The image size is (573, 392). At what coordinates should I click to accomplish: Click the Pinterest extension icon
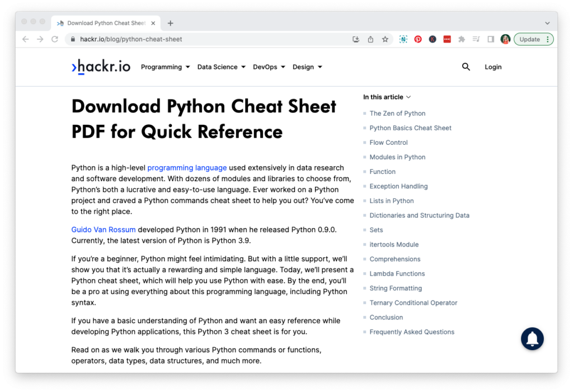coord(418,39)
